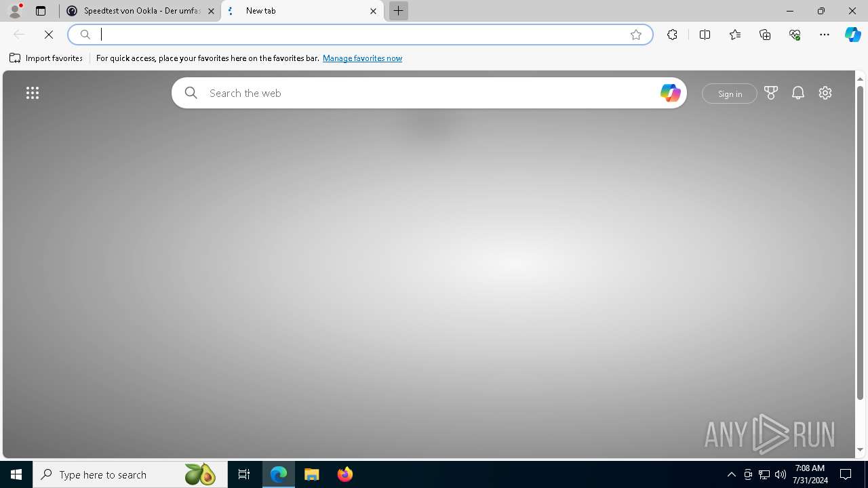Open the Extensions puzzle icon
This screenshot has width=868, height=488.
672,35
